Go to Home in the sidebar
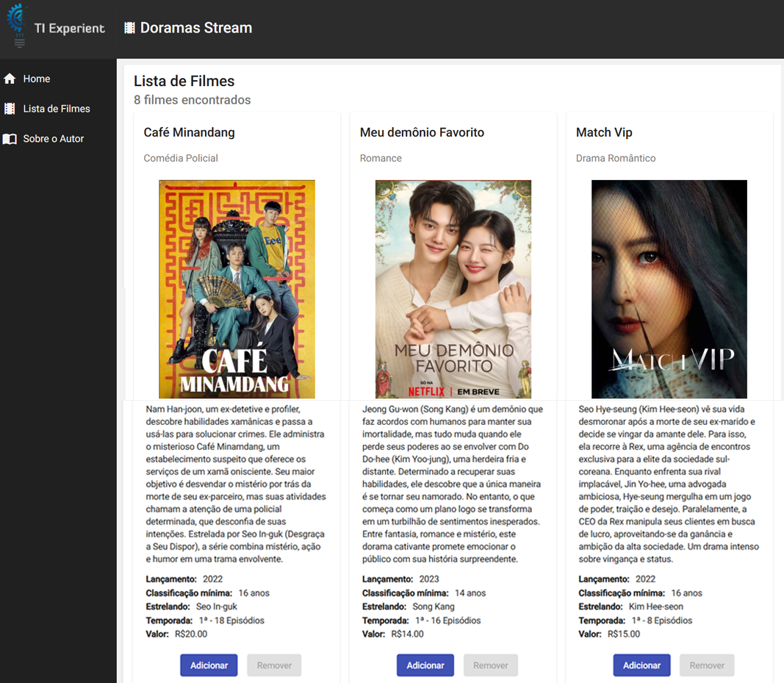 (x=37, y=79)
